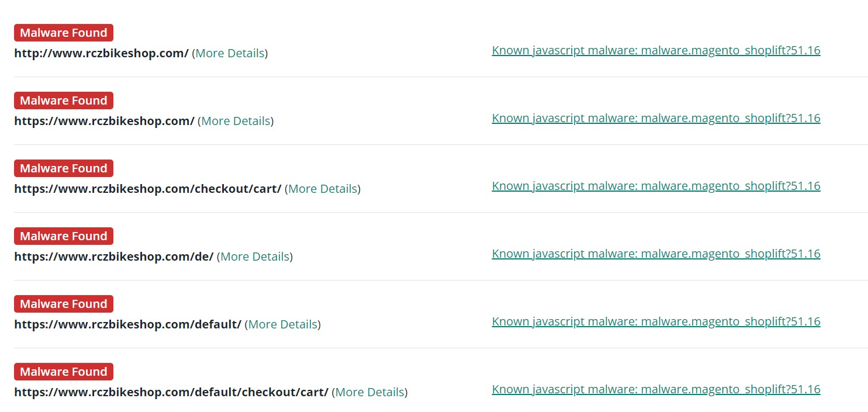
Task: Click Malware Found badge above the /default/ URL
Action: pos(64,304)
